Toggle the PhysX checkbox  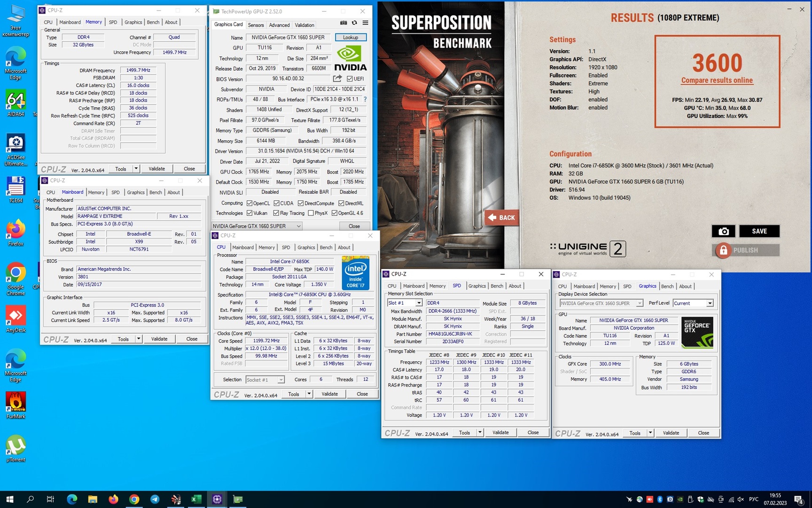[311, 213]
